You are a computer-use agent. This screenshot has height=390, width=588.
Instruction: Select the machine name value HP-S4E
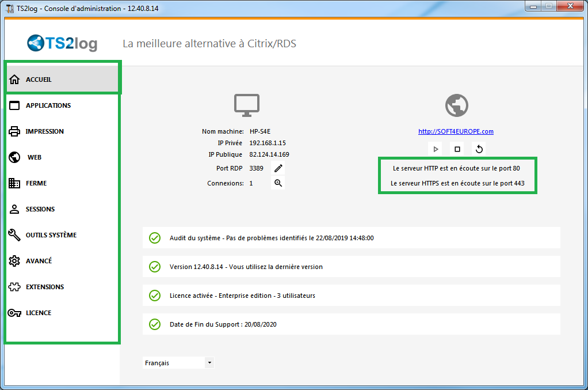pos(260,131)
